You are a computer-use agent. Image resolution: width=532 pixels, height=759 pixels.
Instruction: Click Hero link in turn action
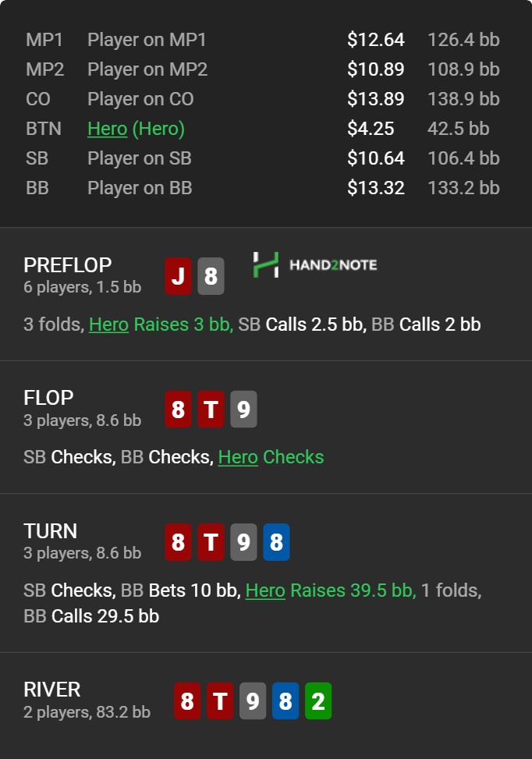point(265,590)
